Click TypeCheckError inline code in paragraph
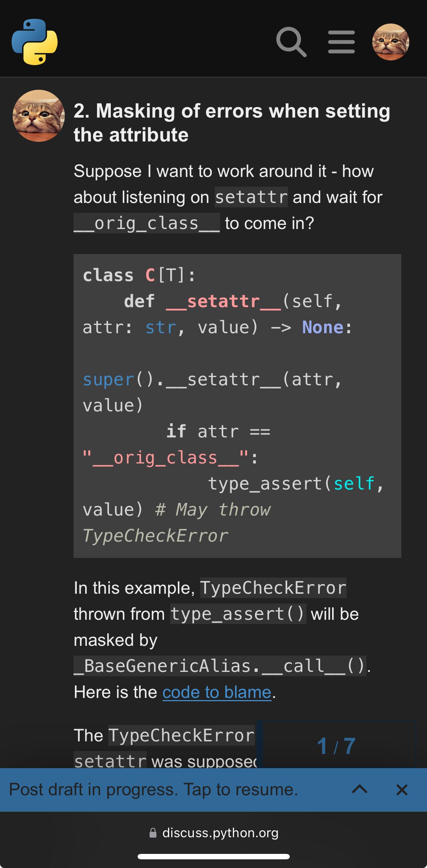Viewport: 427px width, 868px height. click(x=273, y=588)
